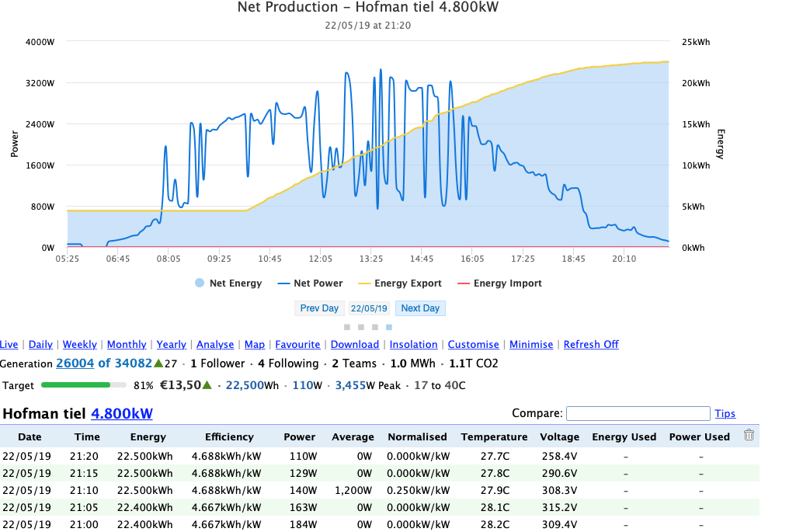810x532 pixels.
Task: Open the Customise link
Action: [x=473, y=345]
